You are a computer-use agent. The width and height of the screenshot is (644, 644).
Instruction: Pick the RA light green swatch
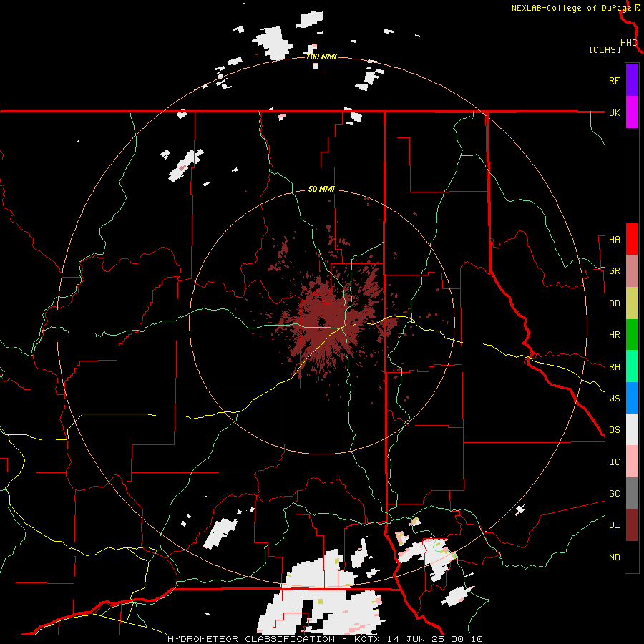632,366
